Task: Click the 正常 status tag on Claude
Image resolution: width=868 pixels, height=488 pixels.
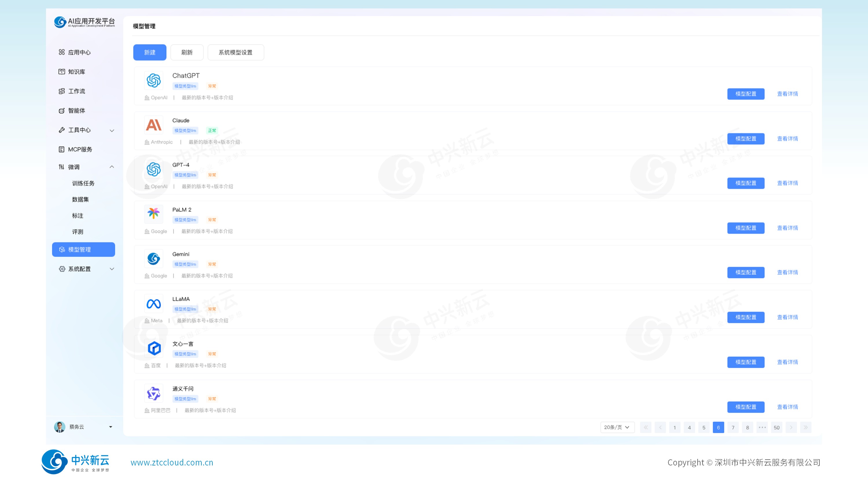Action: click(x=212, y=131)
